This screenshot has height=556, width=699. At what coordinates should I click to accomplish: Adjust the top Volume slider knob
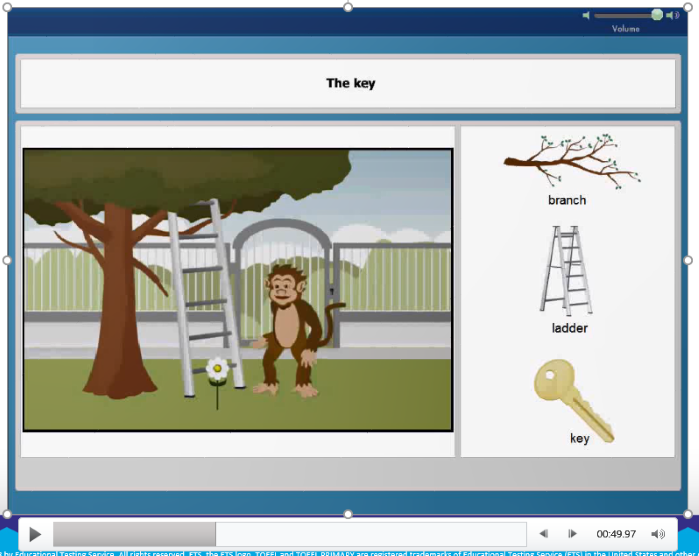[657, 15]
